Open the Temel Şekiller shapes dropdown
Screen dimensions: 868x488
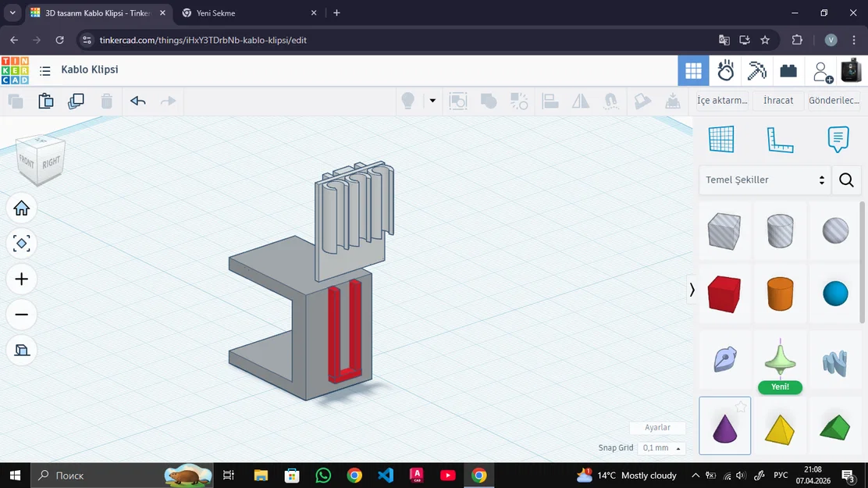tap(764, 180)
